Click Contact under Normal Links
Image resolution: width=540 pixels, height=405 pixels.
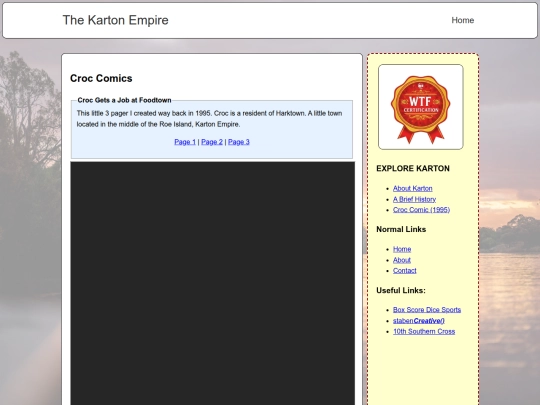(405, 271)
